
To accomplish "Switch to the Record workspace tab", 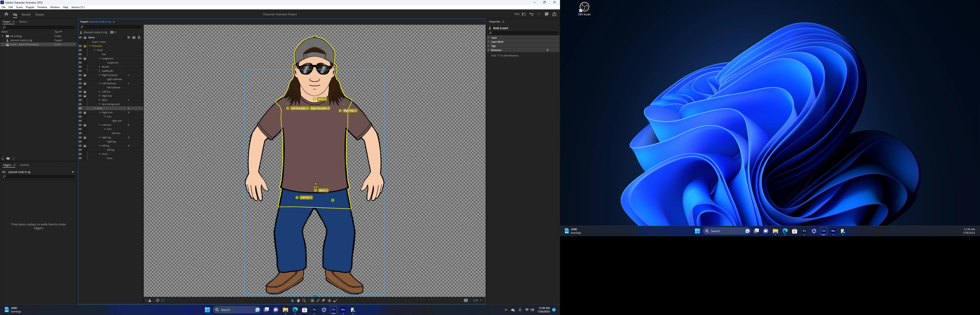I will click(26, 14).
